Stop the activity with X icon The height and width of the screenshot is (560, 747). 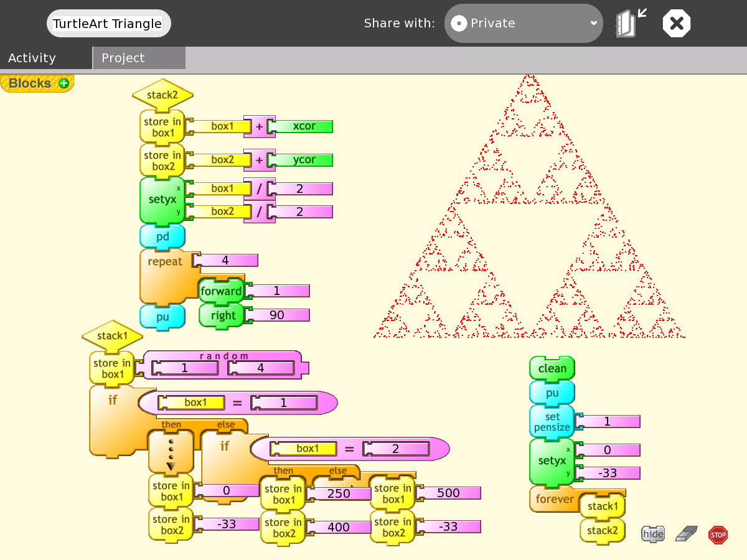[677, 24]
